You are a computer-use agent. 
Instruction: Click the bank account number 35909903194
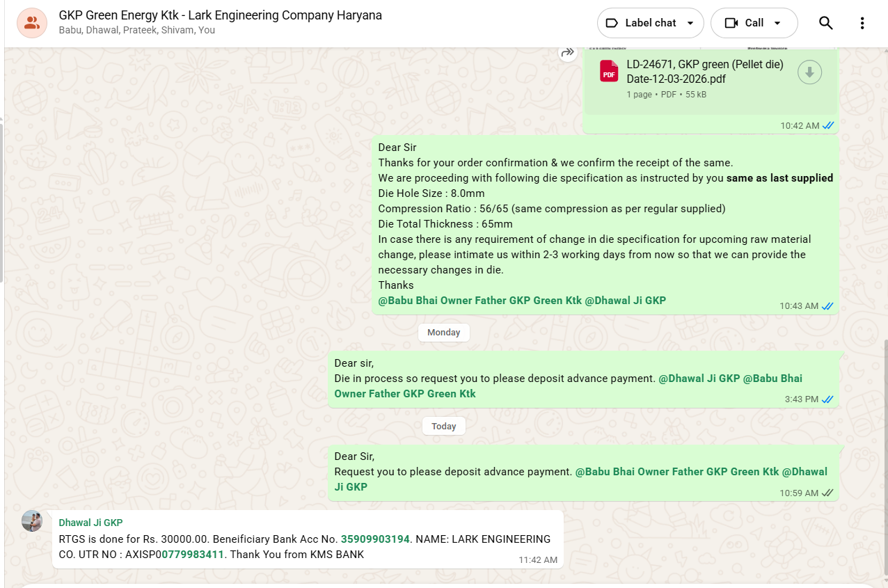[x=375, y=539]
